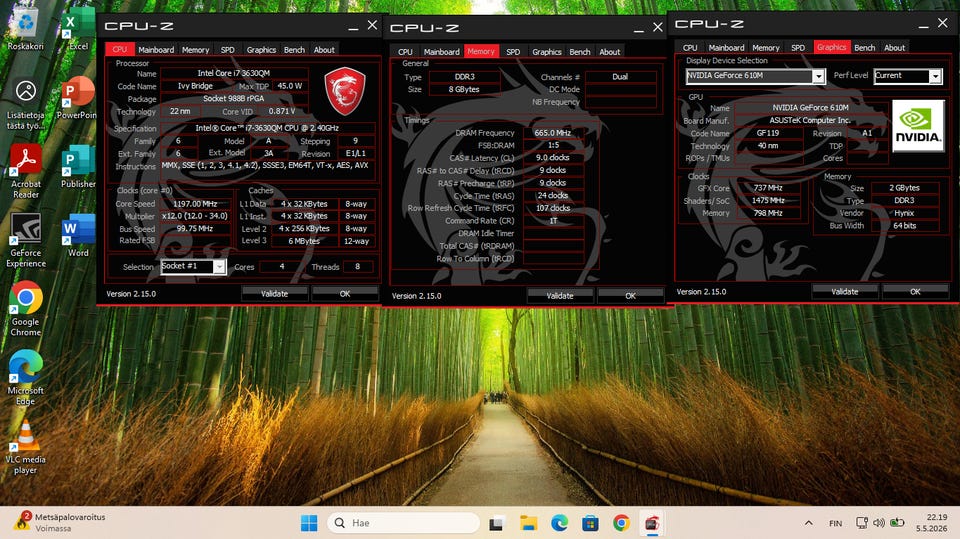Open Edge from the taskbar
This screenshot has width=960, height=539.
coord(559,523)
